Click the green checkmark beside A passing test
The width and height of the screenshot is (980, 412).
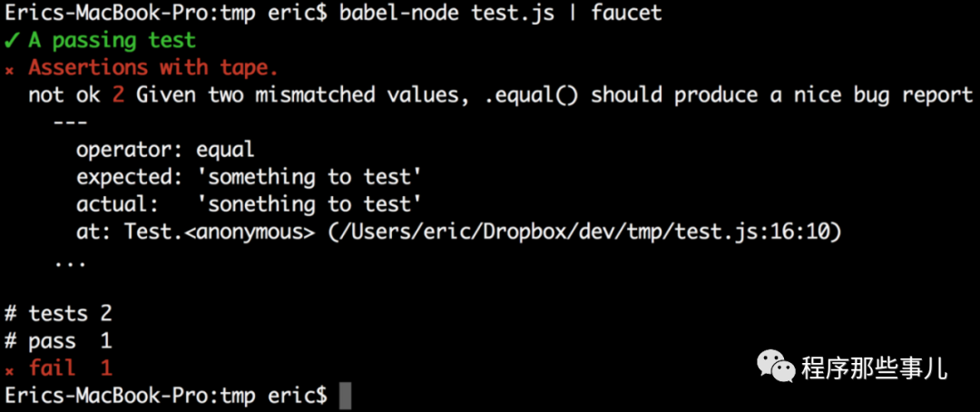tap(11, 40)
